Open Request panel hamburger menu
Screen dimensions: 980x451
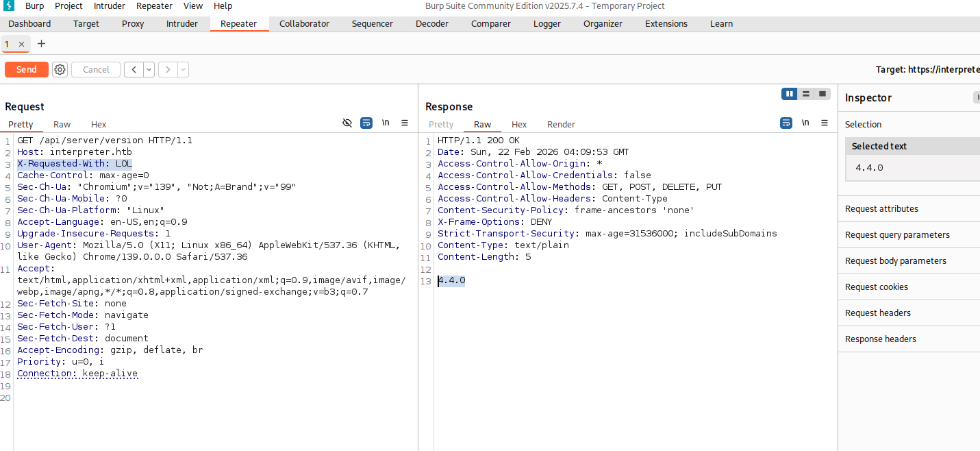(x=405, y=123)
